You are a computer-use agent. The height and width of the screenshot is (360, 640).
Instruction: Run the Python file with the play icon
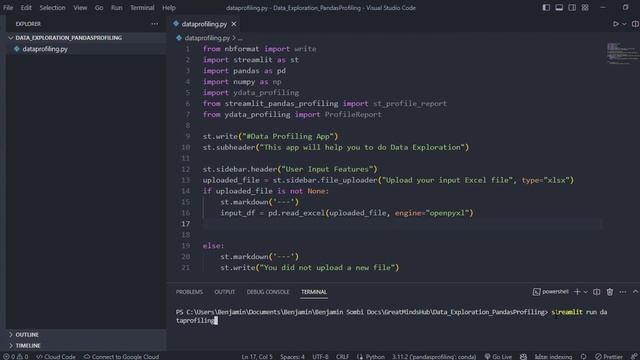click(616, 24)
